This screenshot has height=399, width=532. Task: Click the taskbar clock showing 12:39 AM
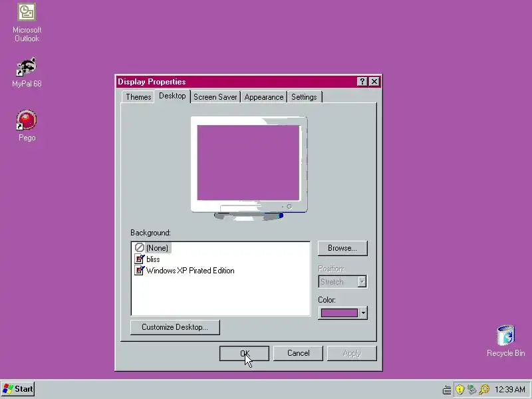509,390
